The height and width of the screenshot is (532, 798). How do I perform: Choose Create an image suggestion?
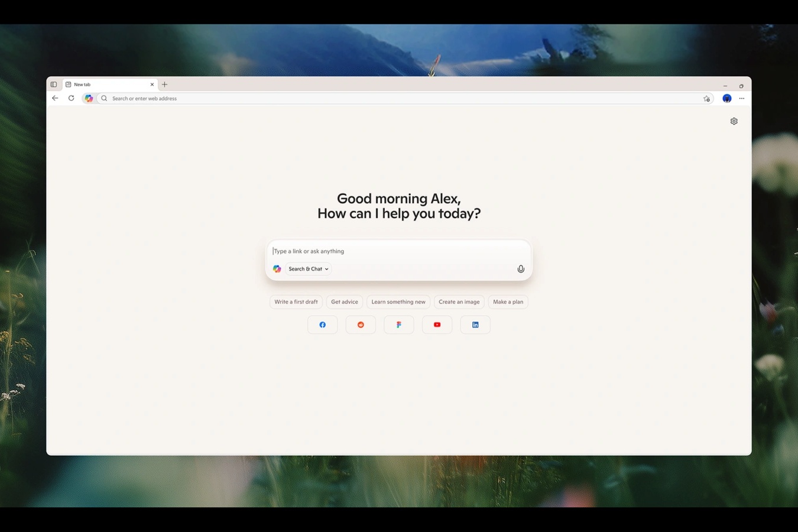point(459,302)
